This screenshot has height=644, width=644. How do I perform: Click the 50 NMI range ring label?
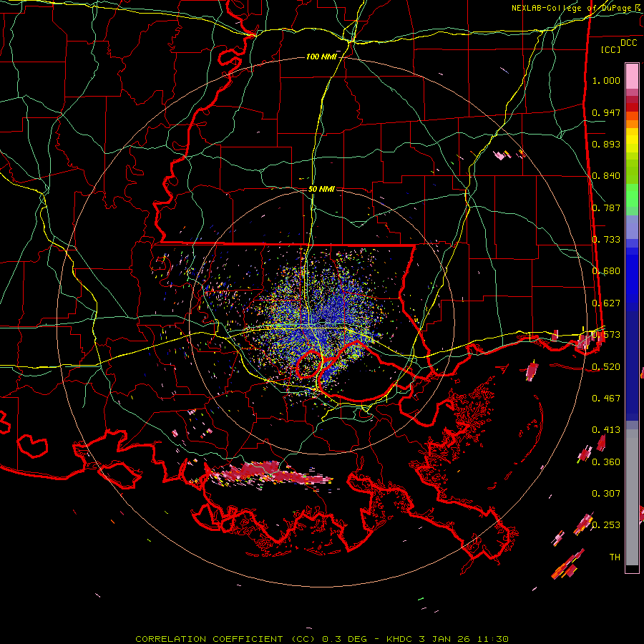(x=321, y=189)
